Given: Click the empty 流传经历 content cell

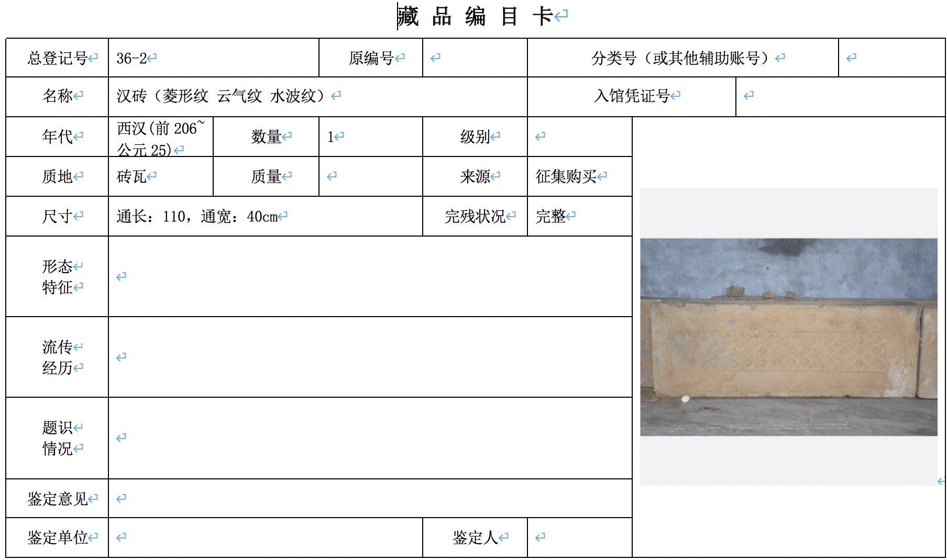Looking at the screenshot, I should tap(370, 357).
